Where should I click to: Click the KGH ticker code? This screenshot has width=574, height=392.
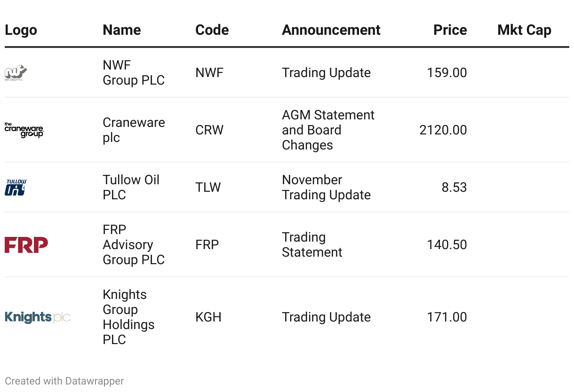[208, 317]
